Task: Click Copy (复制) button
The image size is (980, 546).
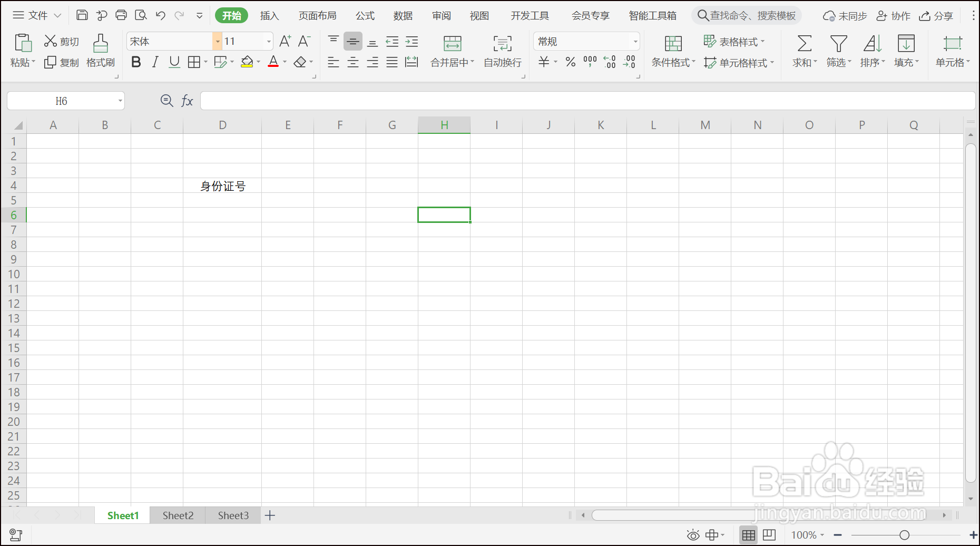Action: (x=62, y=62)
